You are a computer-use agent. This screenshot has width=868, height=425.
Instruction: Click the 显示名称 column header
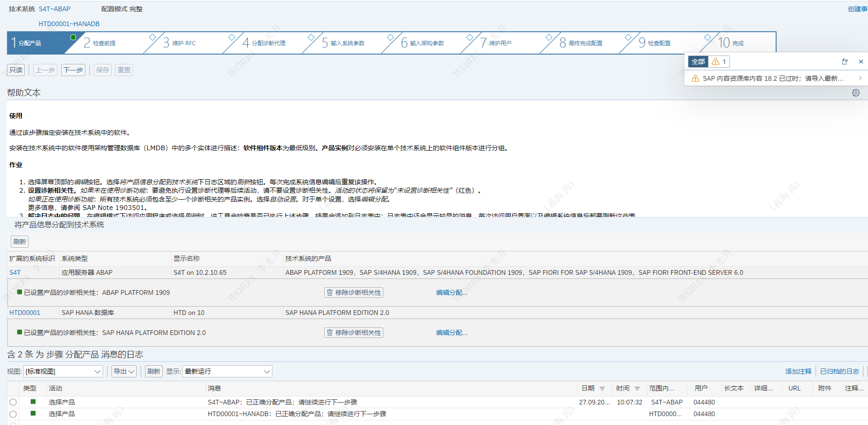point(187,258)
